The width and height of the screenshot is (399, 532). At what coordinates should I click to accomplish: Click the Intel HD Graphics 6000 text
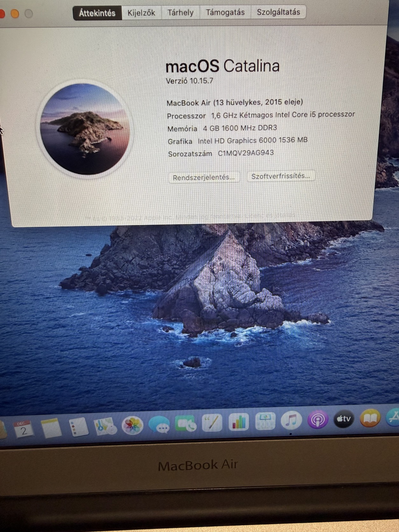[x=253, y=140]
